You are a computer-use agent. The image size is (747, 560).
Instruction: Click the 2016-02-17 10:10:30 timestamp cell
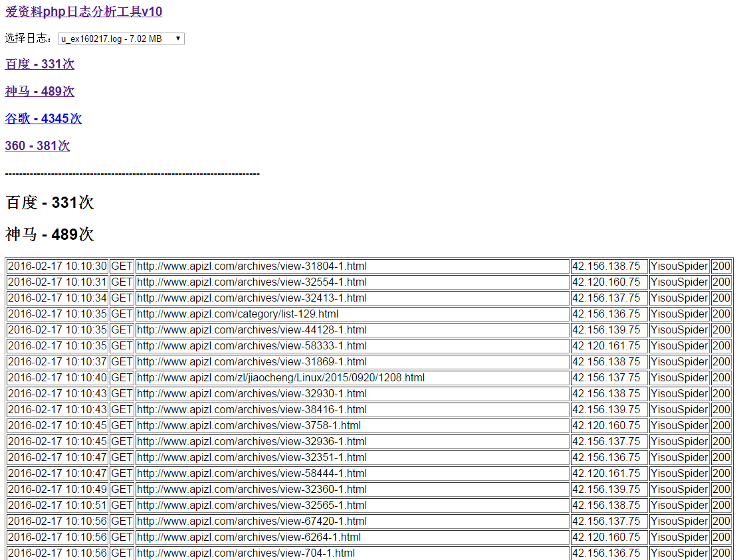pyautogui.click(x=57, y=266)
